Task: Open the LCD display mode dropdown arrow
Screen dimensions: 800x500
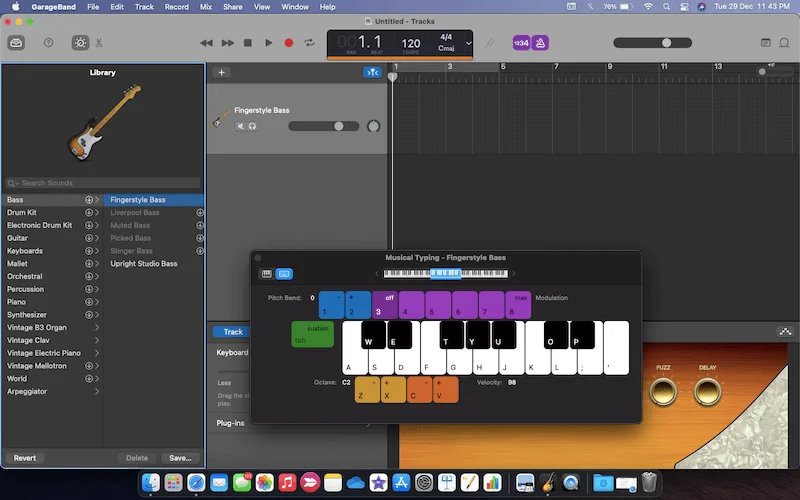Action: [468, 43]
